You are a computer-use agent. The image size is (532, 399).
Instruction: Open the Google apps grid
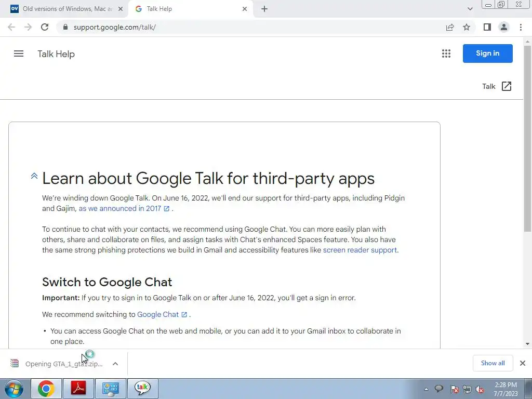[446, 54]
